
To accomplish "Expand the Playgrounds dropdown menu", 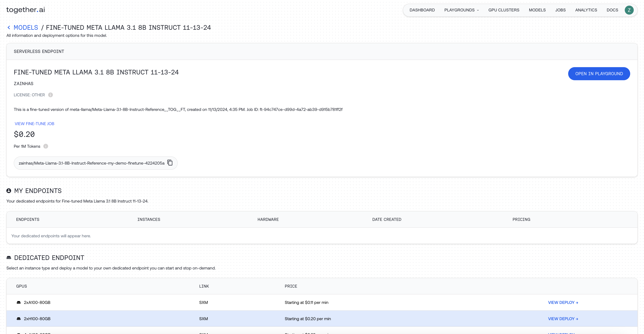I will tap(462, 10).
